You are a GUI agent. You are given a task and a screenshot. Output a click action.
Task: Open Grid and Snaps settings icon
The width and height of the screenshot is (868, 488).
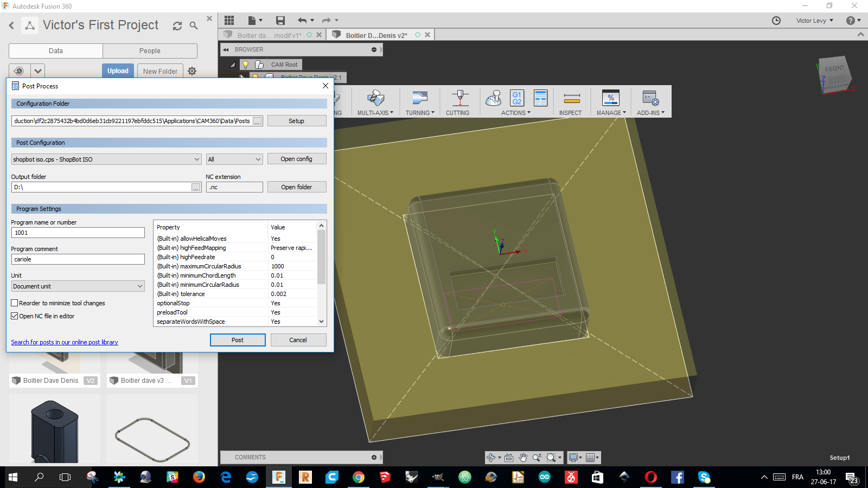(590, 458)
